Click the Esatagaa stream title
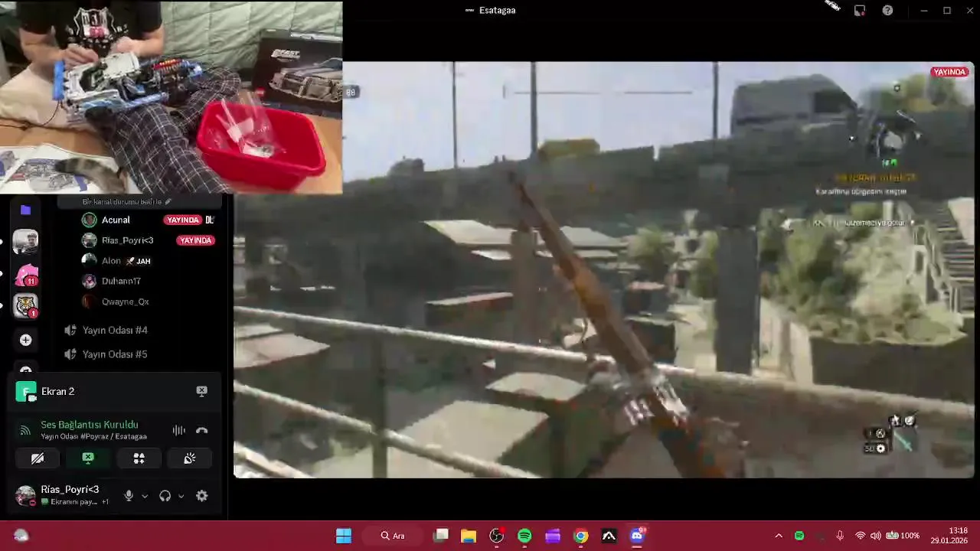980x551 pixels. 497,10
